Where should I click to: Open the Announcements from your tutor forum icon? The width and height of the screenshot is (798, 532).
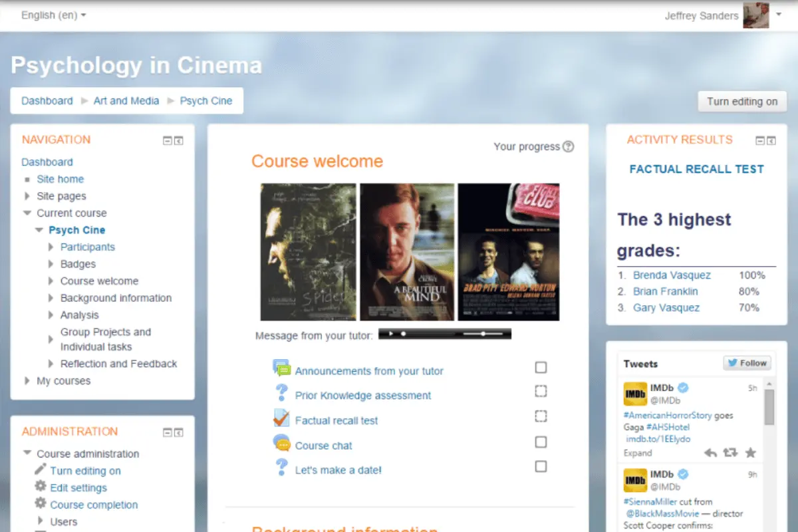281,368
